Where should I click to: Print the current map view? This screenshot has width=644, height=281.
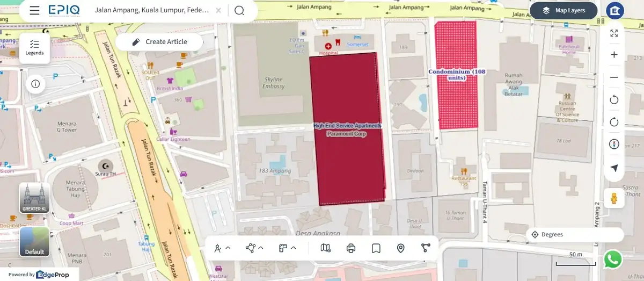[351, 248]
